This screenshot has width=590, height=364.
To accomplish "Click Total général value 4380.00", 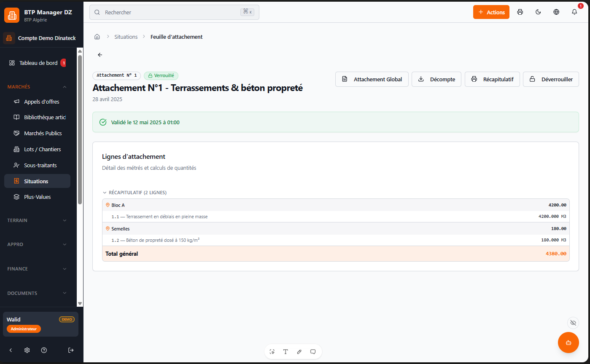I will [556, 254].
